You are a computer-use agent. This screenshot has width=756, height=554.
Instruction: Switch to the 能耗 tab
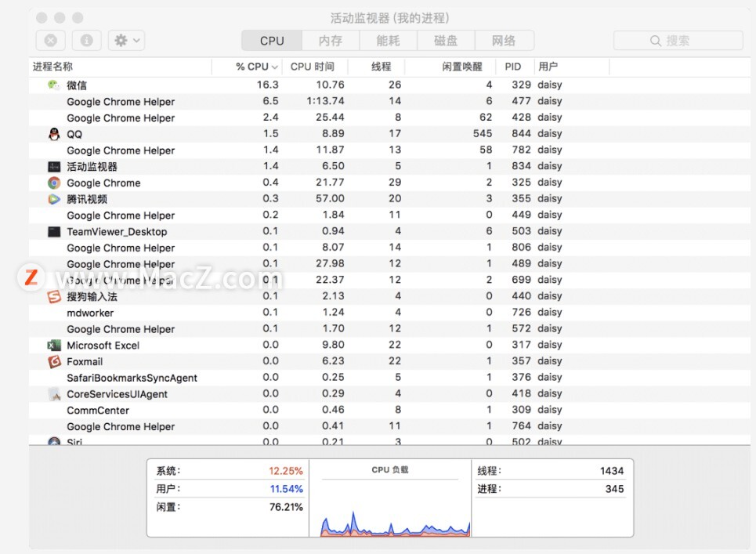(388, 41)
